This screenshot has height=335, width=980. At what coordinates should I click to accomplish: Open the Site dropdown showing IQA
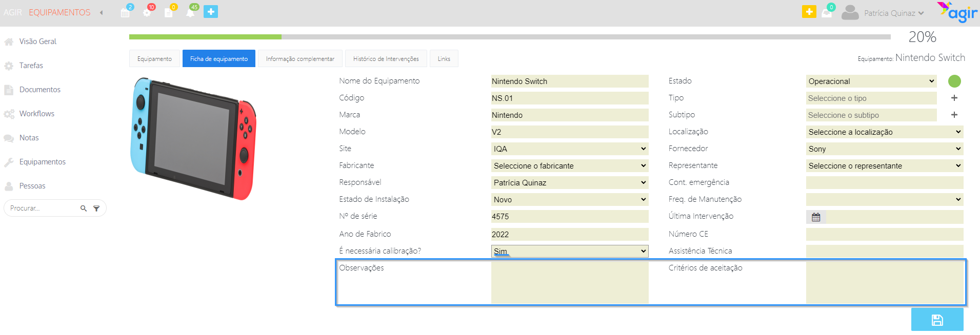570,149
